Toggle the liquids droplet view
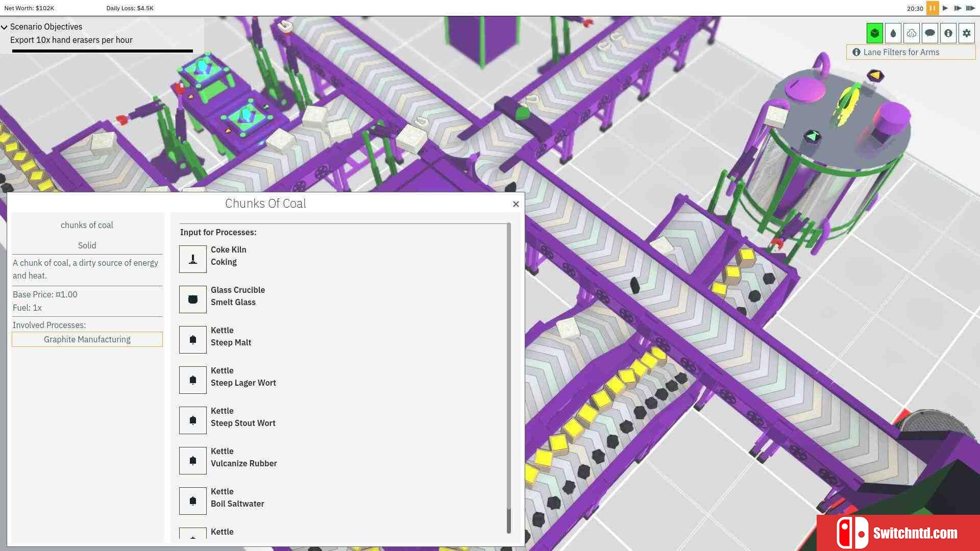This screenshot has height=551, width=980. [893, 33]
